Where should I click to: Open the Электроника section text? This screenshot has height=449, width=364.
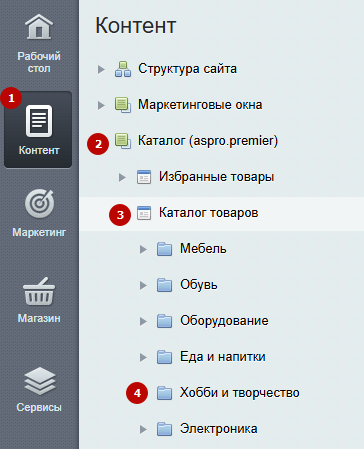219,429
